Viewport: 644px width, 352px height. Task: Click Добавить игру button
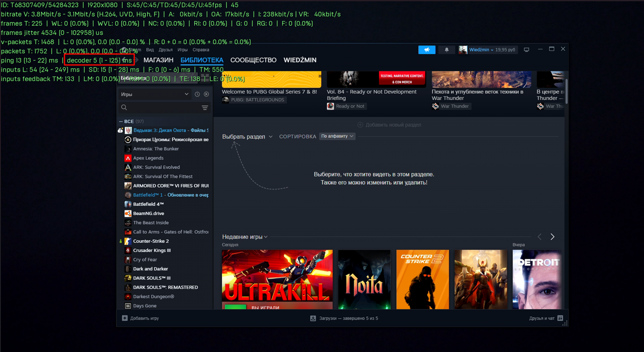141,318
